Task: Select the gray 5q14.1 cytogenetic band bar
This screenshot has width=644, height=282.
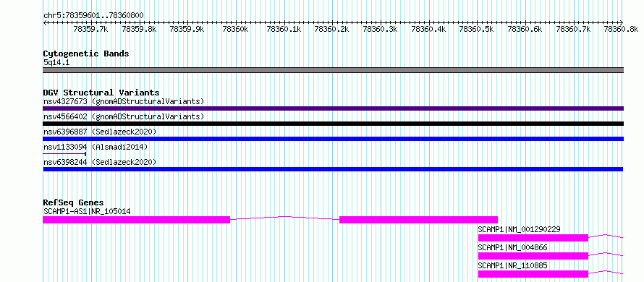Action: [x=333, y=70]
